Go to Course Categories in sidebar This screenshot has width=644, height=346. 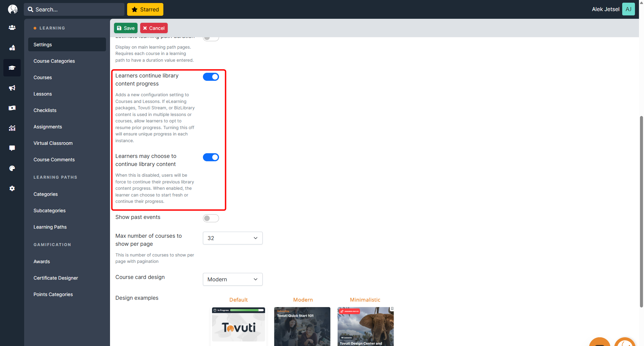click(x=54, y=61)
